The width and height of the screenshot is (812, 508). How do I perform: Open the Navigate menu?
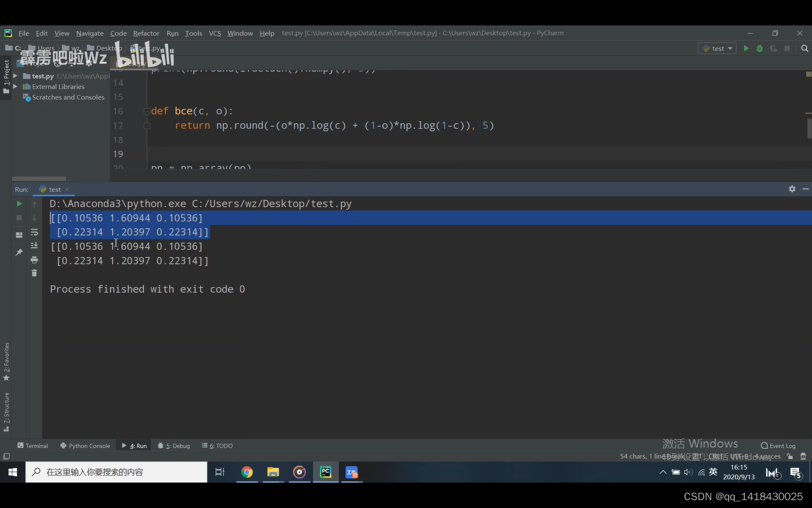(x=90, y=33)
